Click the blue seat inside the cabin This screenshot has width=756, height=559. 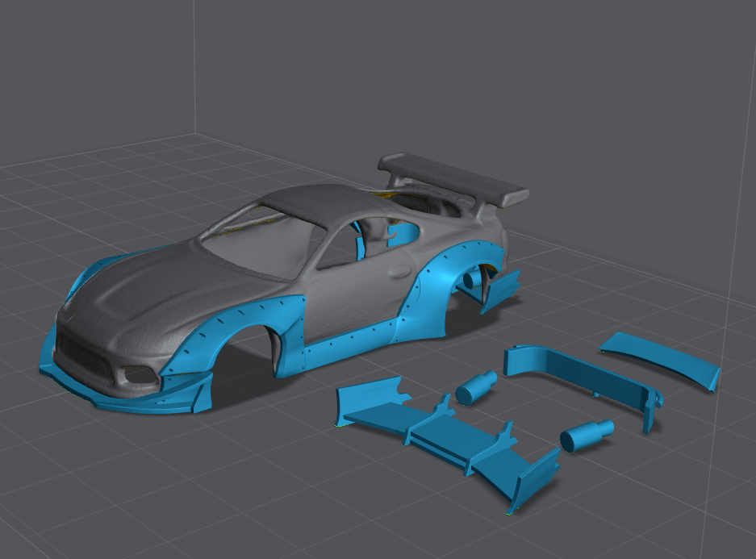pyautogui.click(x=403, y=233)
